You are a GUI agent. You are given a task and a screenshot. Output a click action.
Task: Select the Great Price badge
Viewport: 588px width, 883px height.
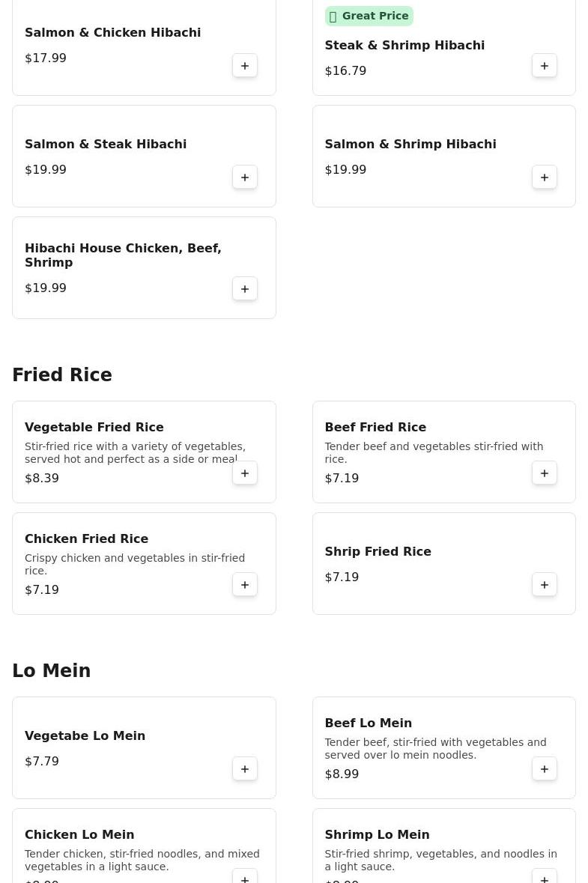(369, 16)
